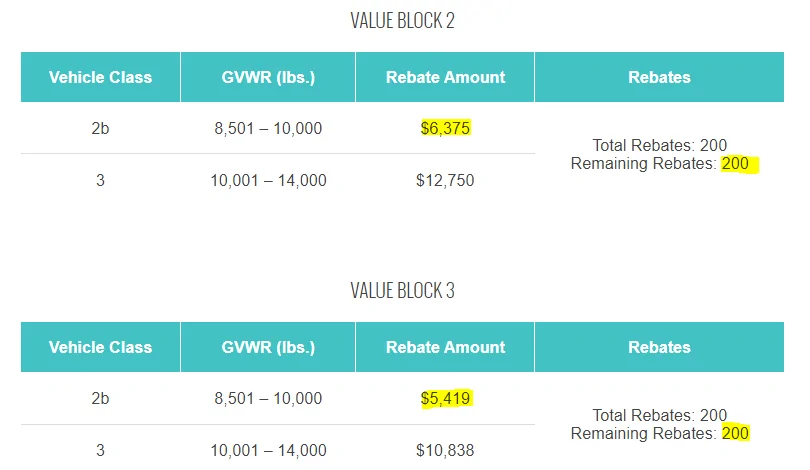Select GVWR (lbs.) header in Value Block 2

point(268,77)
